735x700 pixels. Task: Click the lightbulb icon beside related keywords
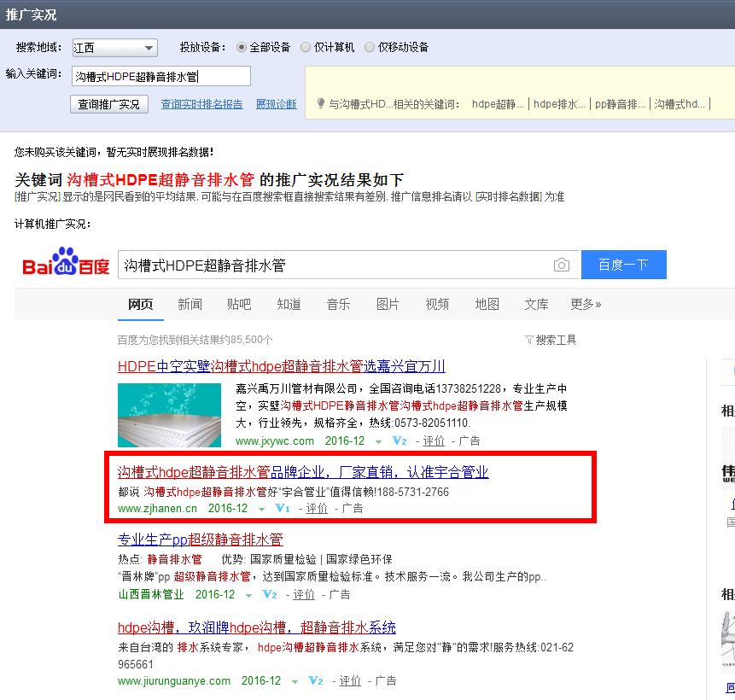coord(321,103)
